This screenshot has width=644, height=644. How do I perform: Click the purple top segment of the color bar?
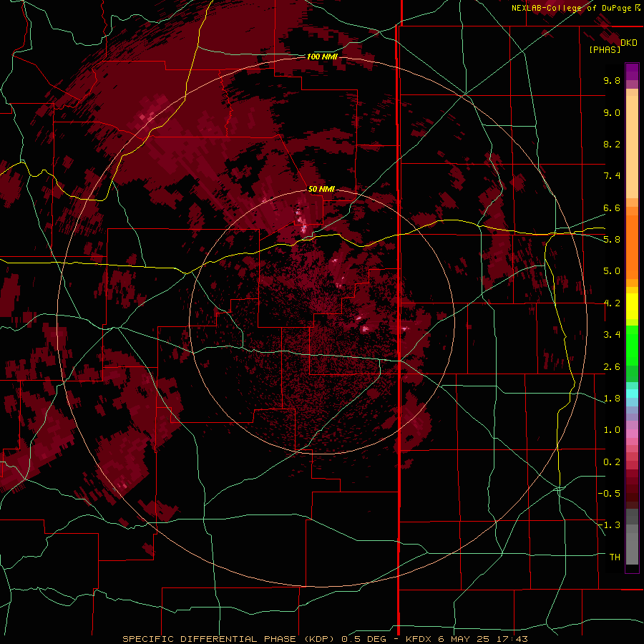pos(632,72)
